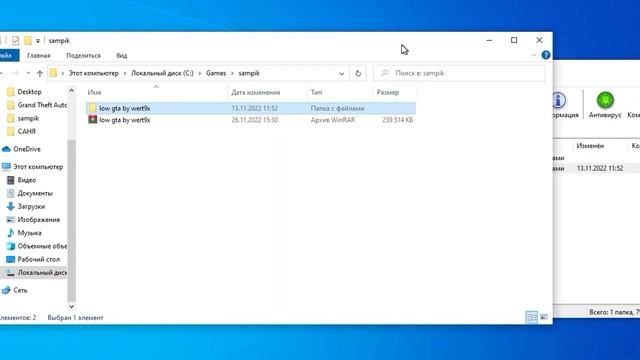The height and width of the screenshot is (360, 640).
Task: Switch to details view layout icon
Action: 532,317
